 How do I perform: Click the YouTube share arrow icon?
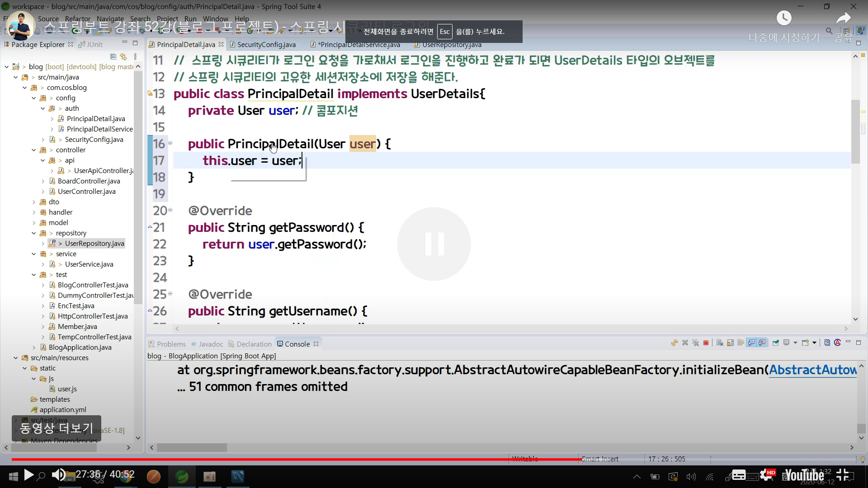[843, 18]
